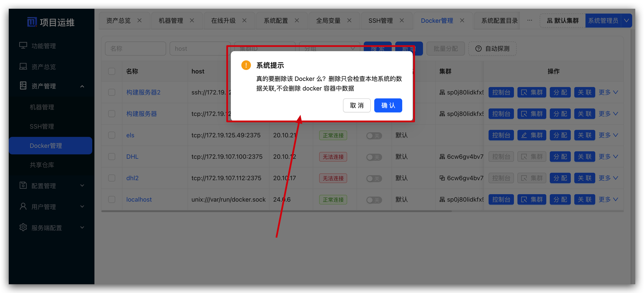
Task: Open 共享仓库 in the sidebar menu
Action: pyautogui.click(x=42, y=165)
